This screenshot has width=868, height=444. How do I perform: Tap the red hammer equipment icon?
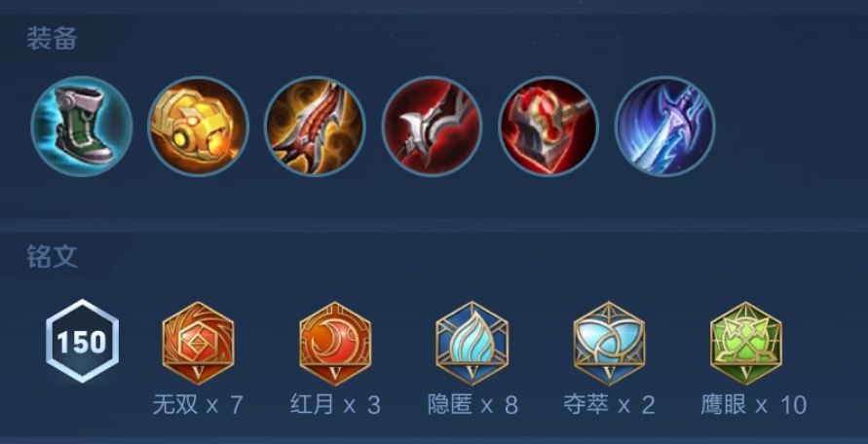click(548, 127)
